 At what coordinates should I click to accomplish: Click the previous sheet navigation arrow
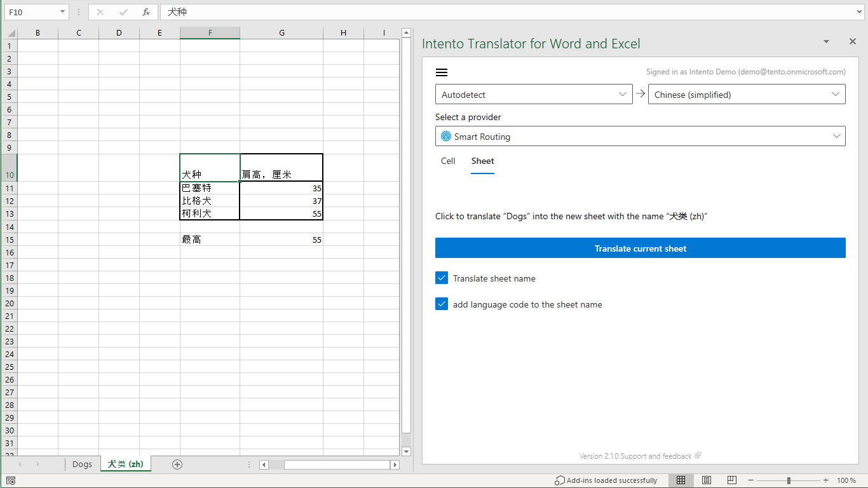(x=20, y=464)
